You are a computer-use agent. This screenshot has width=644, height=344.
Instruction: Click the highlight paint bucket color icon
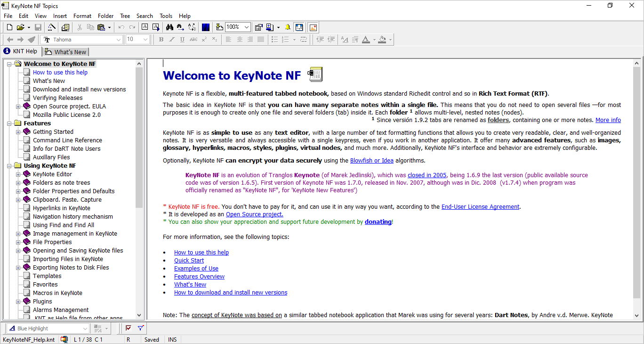coord(382,40)
